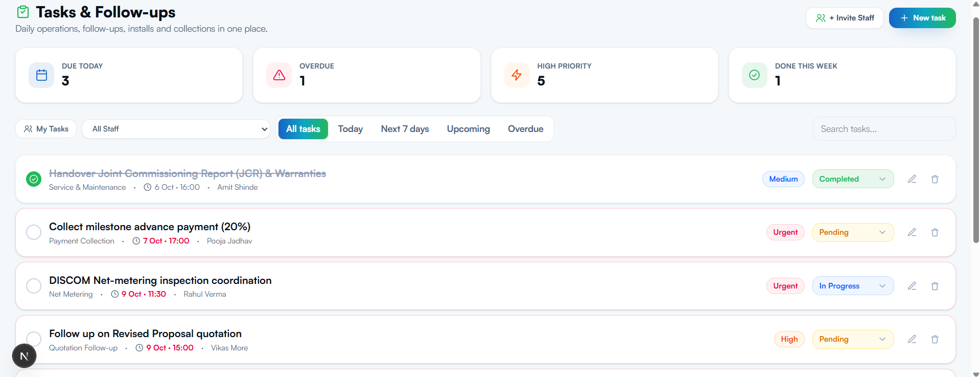The height and width of the screenshot is (377, 980).
Task: Click the Search tasks field
Action: click(x=884, y=129)
